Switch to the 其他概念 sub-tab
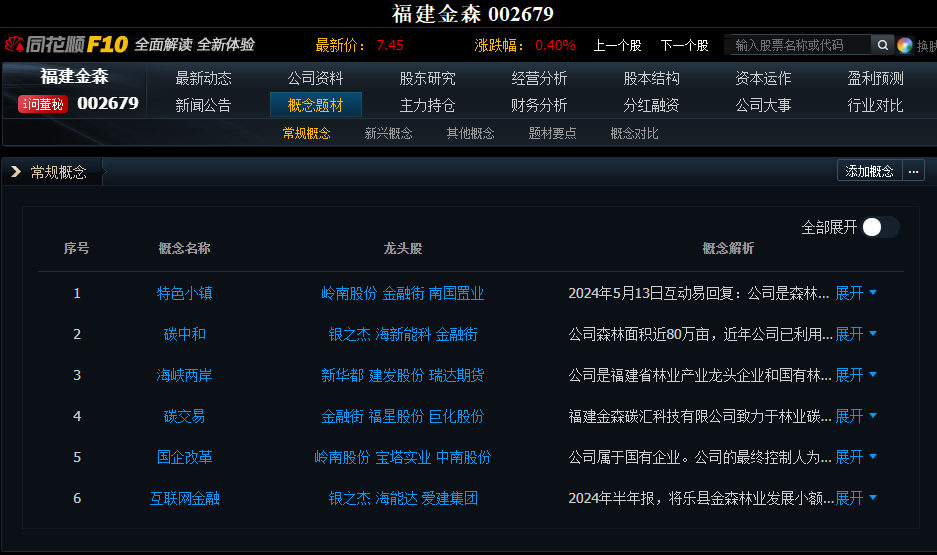This screenshot has width=937, height=555. click(470, 133)
